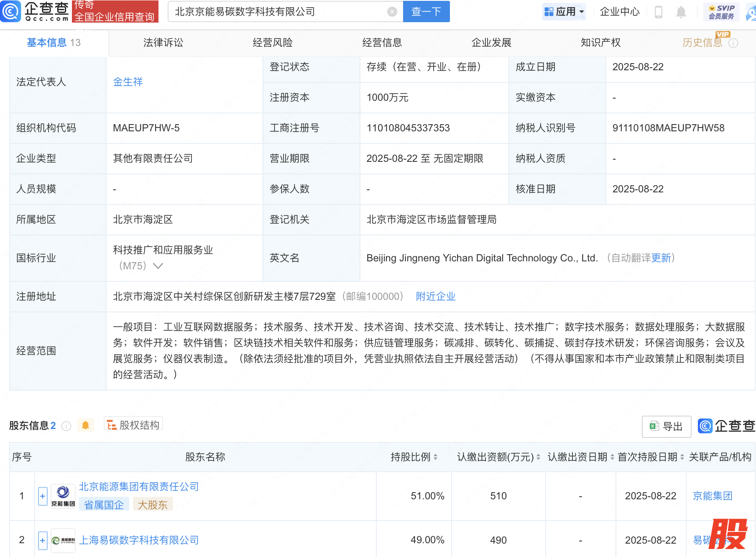The height and width of the screenshot is (557, 756).
Task: Sort shareholders by 持股比例
Action: click(435, 457)
